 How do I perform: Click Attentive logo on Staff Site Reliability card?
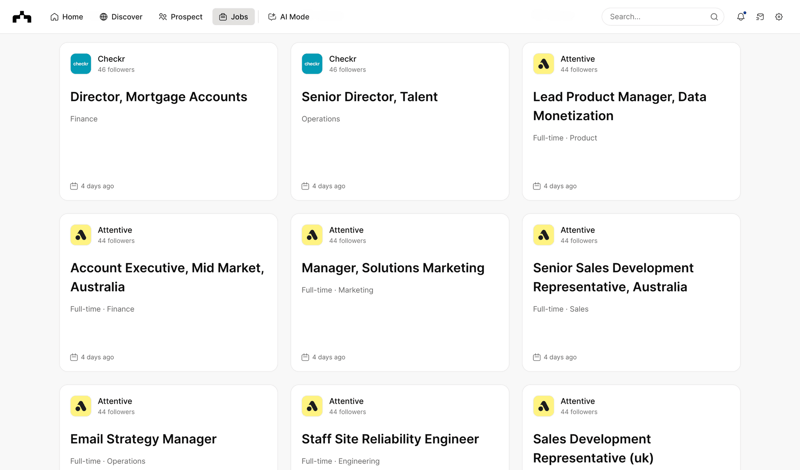click(x=312, y=406)
